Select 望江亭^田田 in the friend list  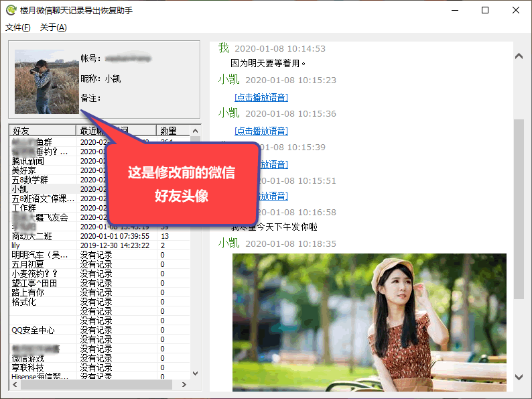(x=34, y=283)
